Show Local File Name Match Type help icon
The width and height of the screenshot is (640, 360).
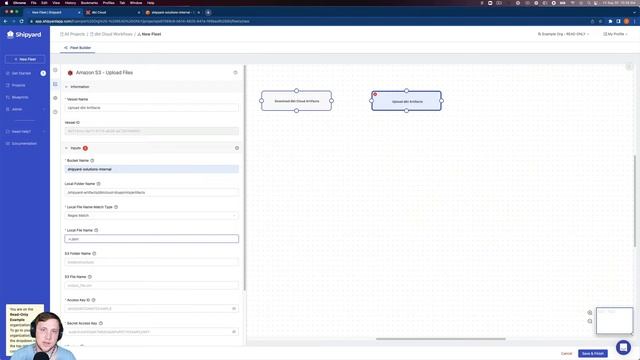116,207
